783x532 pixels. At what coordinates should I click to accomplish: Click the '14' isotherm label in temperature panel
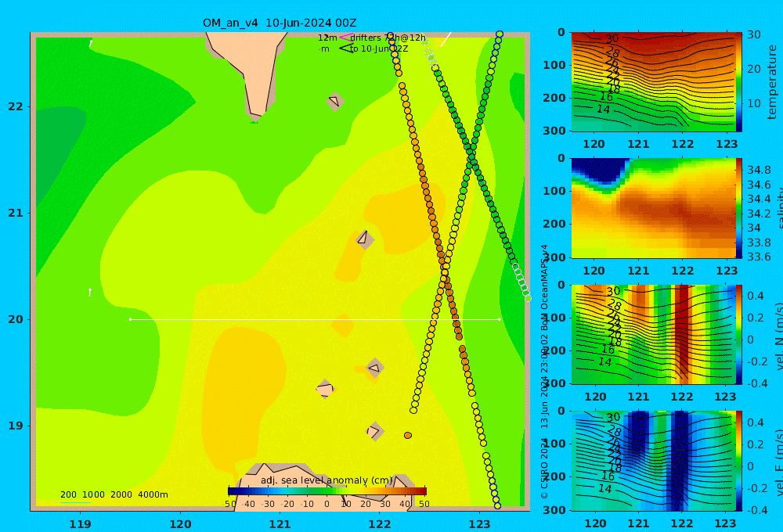coord(603,109)
